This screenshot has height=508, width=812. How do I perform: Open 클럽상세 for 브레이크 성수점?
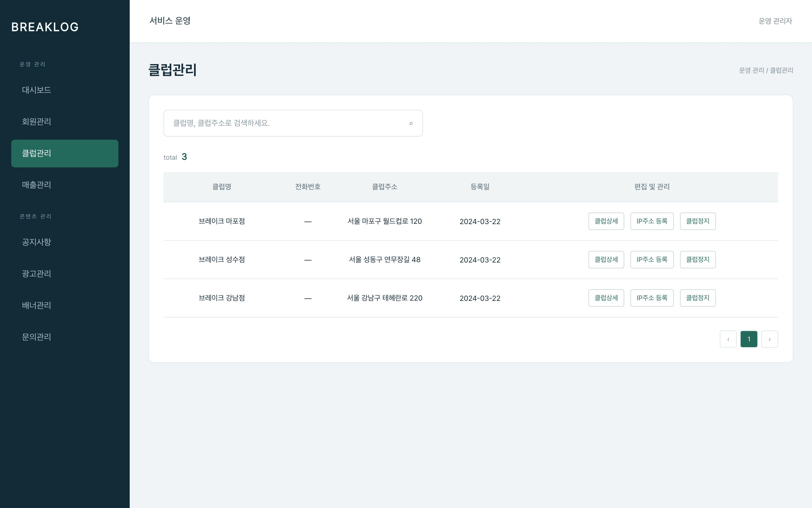pos(606,259)
